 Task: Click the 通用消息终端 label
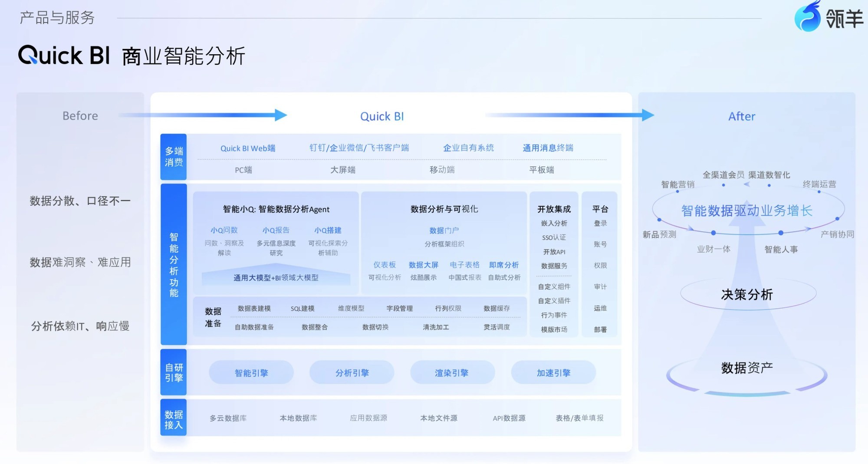click(x=548, y=148)
